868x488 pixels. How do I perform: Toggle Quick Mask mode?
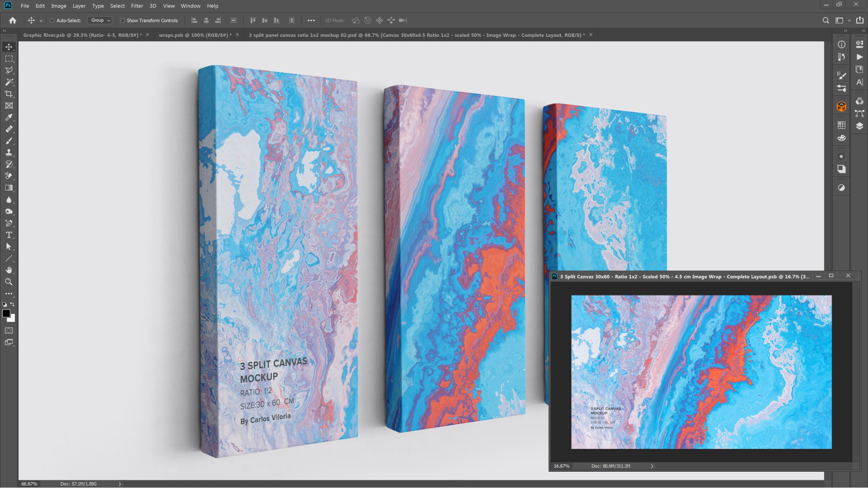click(9, 330)
